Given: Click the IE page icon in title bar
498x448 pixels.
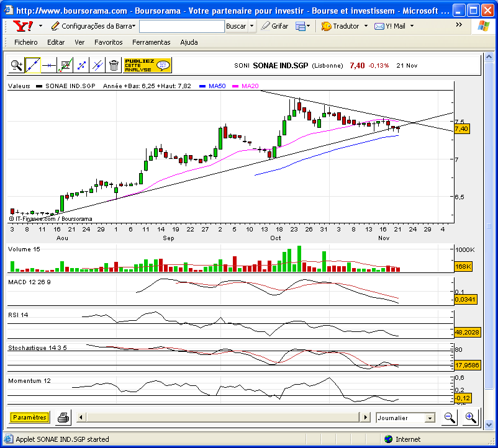Looking at the screenshot, I should pos(9,11).
